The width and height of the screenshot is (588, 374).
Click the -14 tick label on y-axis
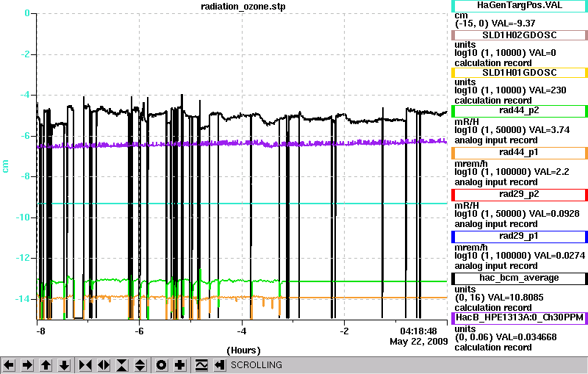click(23, 298)
